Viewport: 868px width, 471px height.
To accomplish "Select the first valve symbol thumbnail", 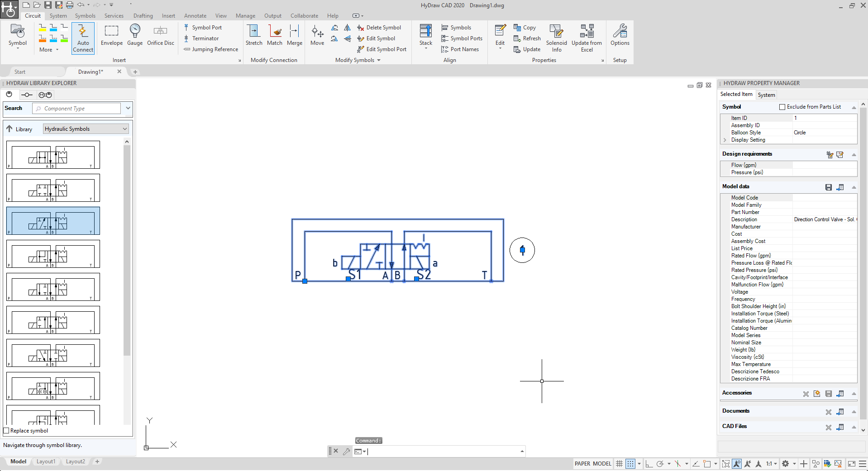I will pyautogui.click(x=53, y=155).
